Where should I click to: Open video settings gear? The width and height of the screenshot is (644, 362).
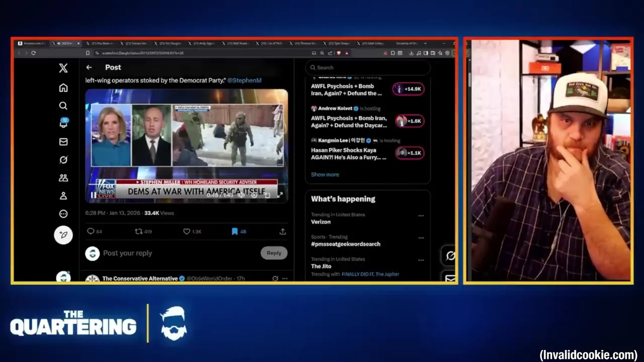254,195
